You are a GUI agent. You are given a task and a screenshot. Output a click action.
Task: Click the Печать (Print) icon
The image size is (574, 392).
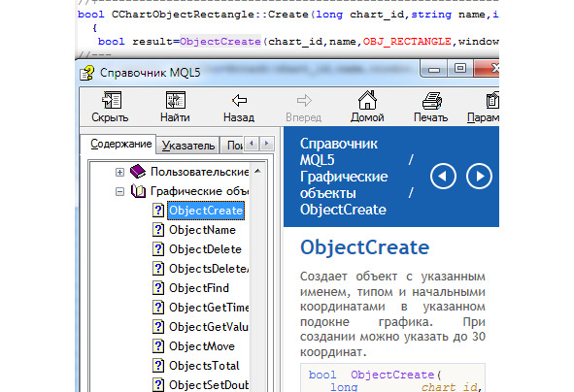click(432, 100)
